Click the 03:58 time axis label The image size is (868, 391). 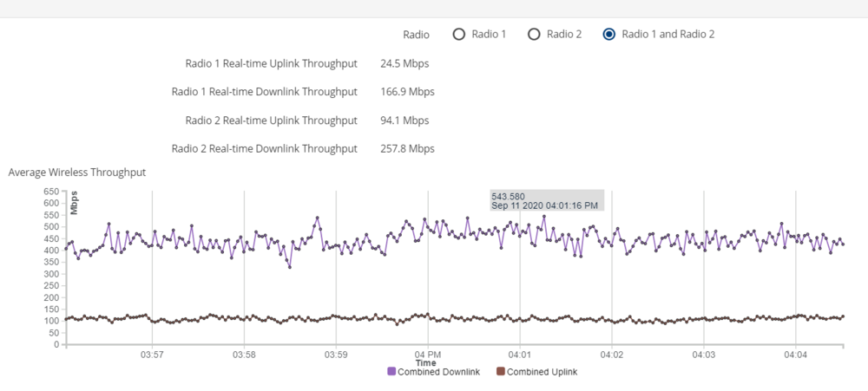pos(244,355)
